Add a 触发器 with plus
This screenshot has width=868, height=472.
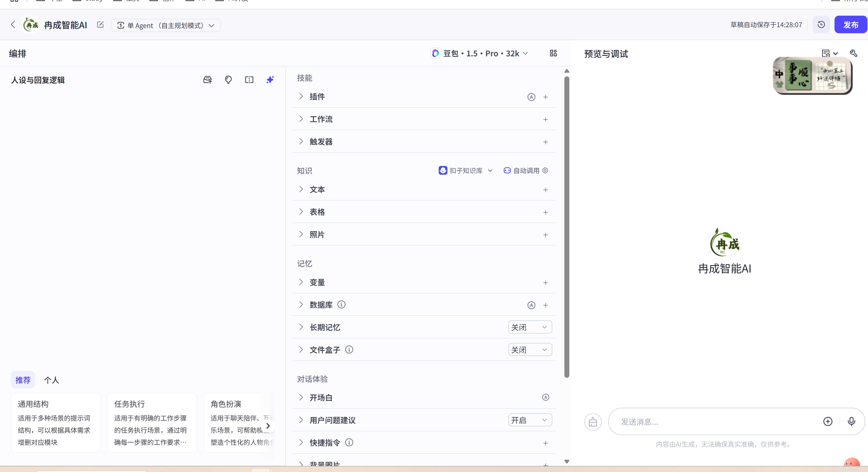[x=545, y=142]
